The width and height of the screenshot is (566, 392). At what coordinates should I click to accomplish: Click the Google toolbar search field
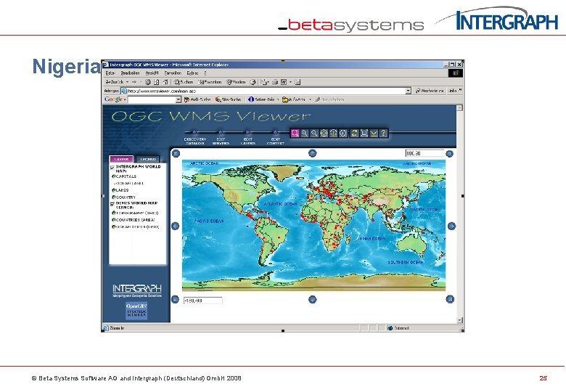tap(152, 99)
